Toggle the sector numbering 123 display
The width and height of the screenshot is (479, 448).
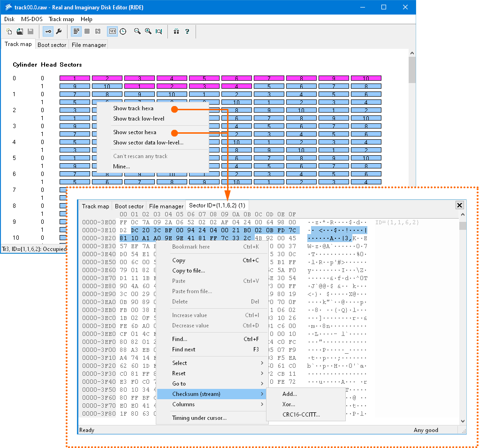pyautogui.click(x=112, y=31)
